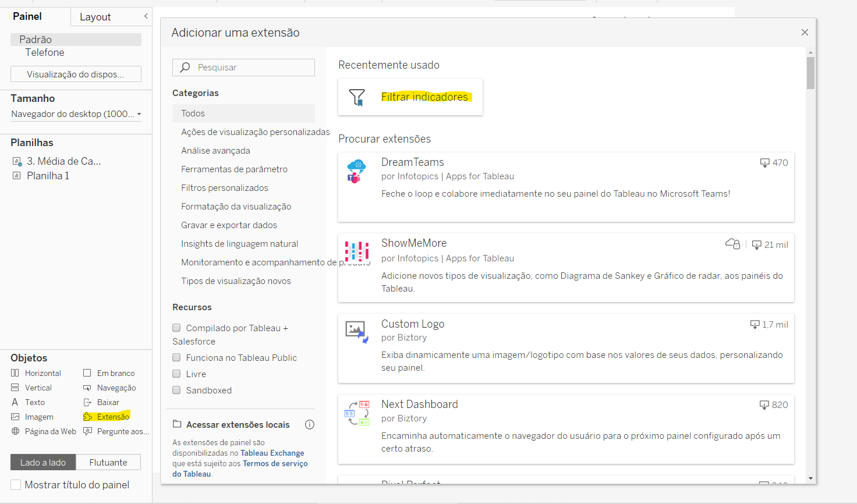Select the Baixar object icon
This screenshot has width=857, height=504.
[x=87, y=402]
